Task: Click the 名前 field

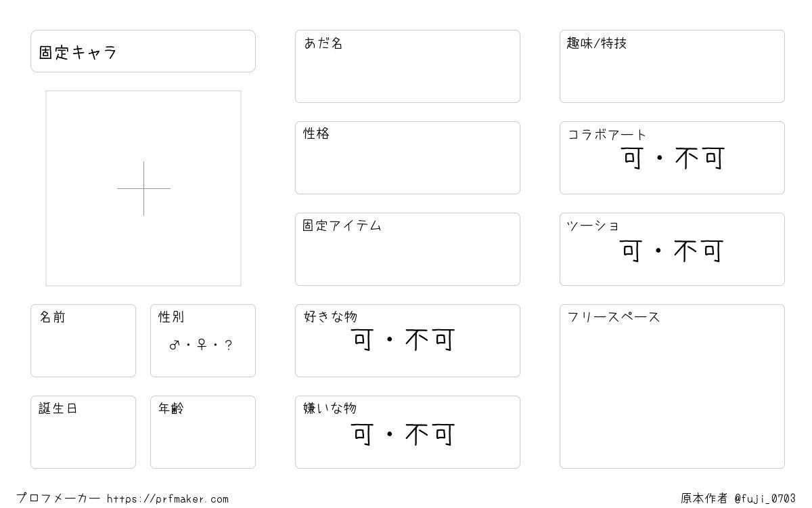Action: pos(83,341)
